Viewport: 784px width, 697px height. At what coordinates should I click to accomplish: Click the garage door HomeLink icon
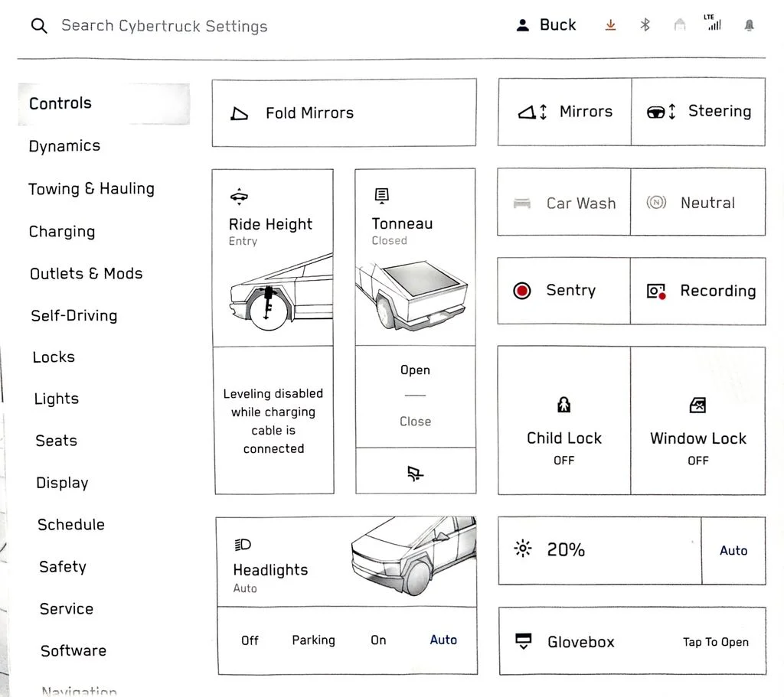click(680, 24)
